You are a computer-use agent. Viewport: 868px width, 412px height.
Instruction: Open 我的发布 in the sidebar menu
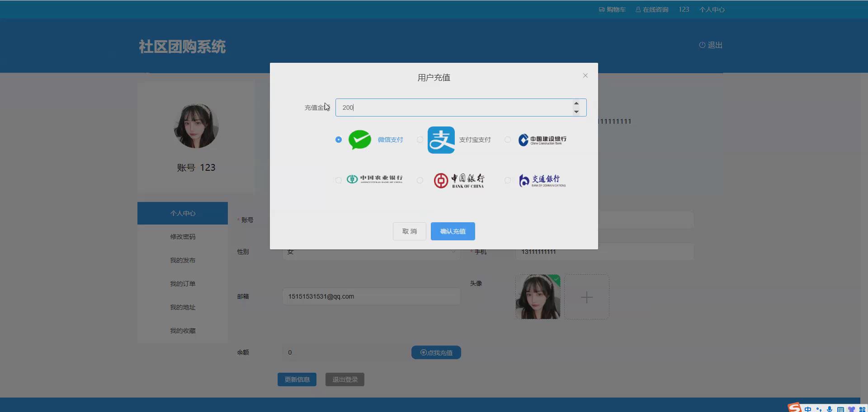[183, 260]
